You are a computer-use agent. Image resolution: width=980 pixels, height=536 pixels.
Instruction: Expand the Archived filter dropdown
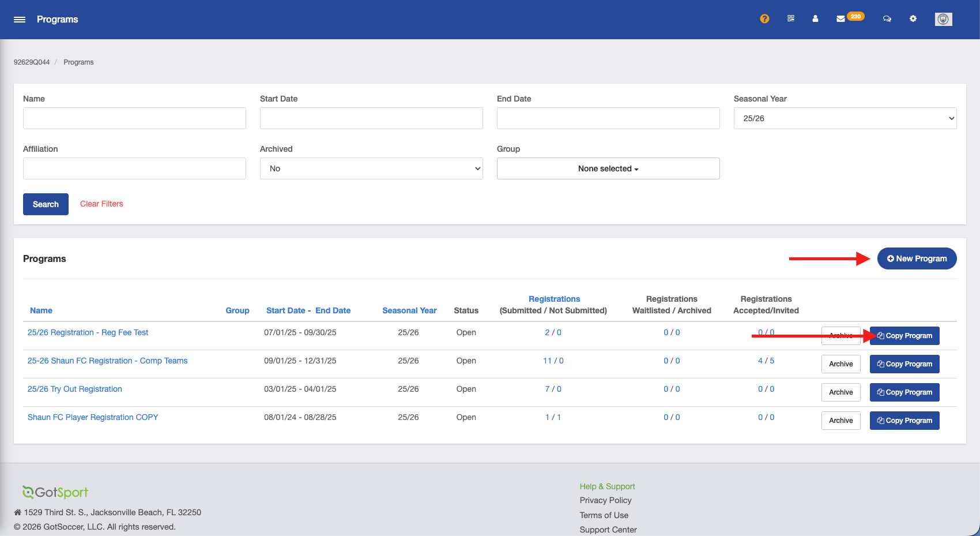(x=371, y=168)
